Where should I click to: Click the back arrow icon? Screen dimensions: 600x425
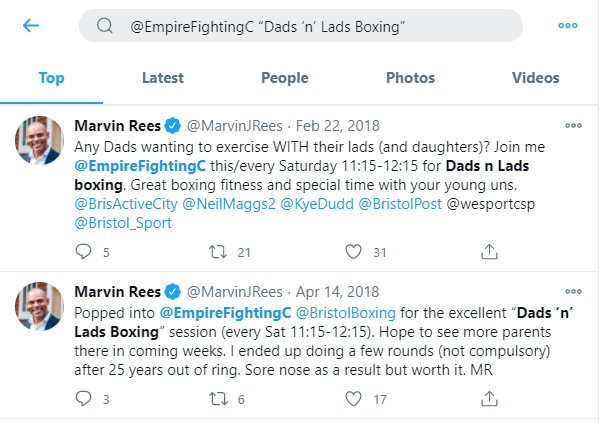tap(31, 25)
